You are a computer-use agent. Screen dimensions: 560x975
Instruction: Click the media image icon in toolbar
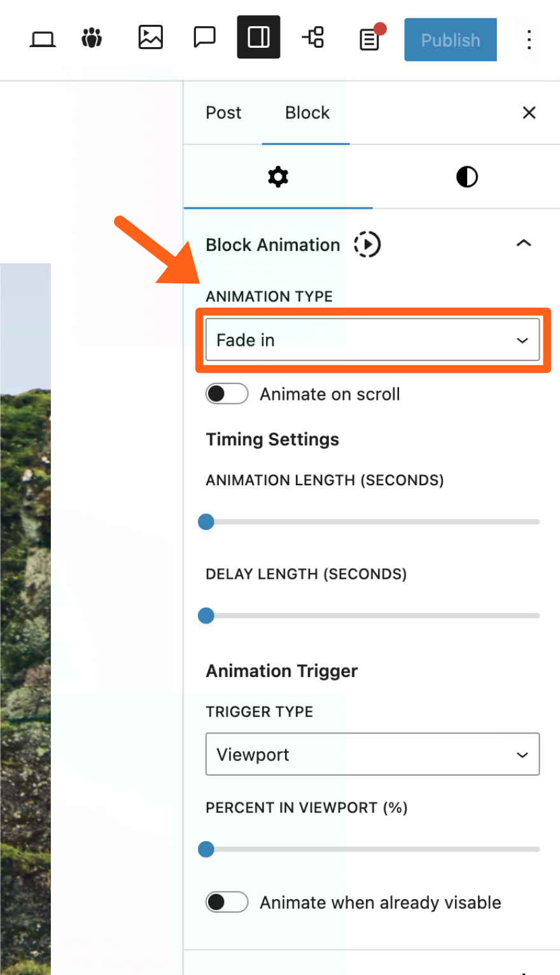tap(150, 38)
